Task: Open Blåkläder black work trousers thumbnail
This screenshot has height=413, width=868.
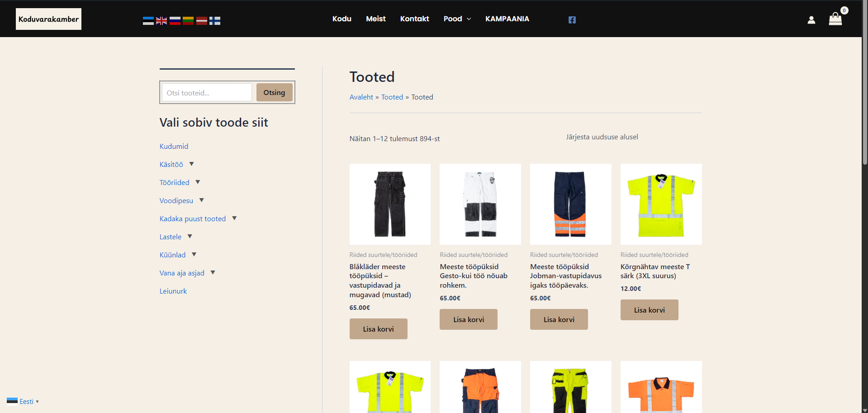Action: click(390, 204)
